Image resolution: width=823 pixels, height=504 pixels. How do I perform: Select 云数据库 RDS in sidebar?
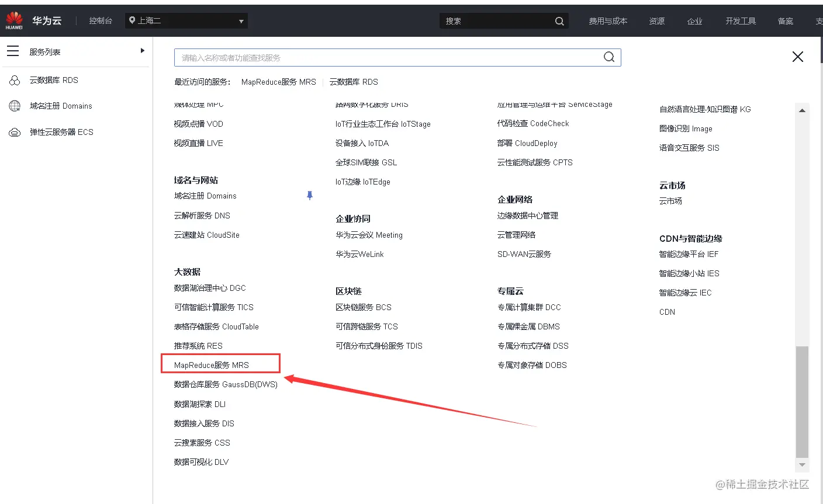(x=54, y=80)
